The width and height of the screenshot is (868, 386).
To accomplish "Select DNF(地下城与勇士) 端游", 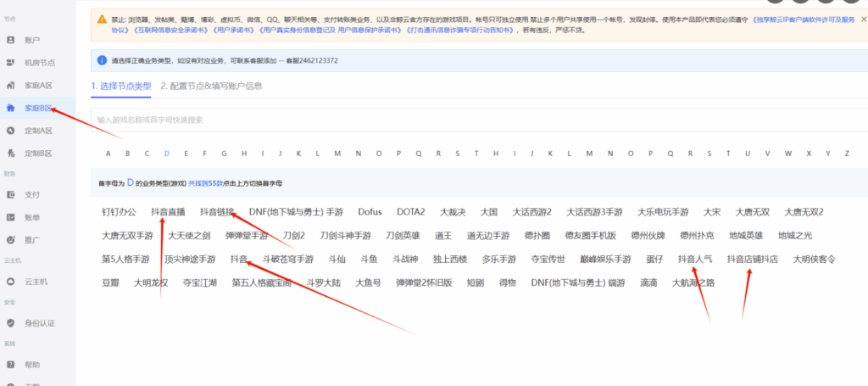I will pos(578,283).
